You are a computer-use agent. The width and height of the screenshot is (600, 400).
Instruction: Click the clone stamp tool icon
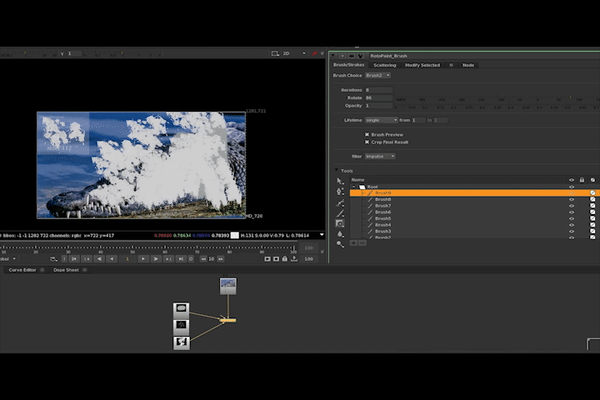pyautogui.click(x=341, y=223)
